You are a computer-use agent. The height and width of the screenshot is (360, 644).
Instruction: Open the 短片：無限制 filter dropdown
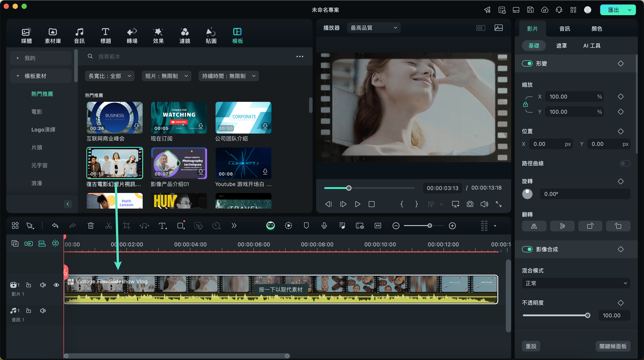167,76
